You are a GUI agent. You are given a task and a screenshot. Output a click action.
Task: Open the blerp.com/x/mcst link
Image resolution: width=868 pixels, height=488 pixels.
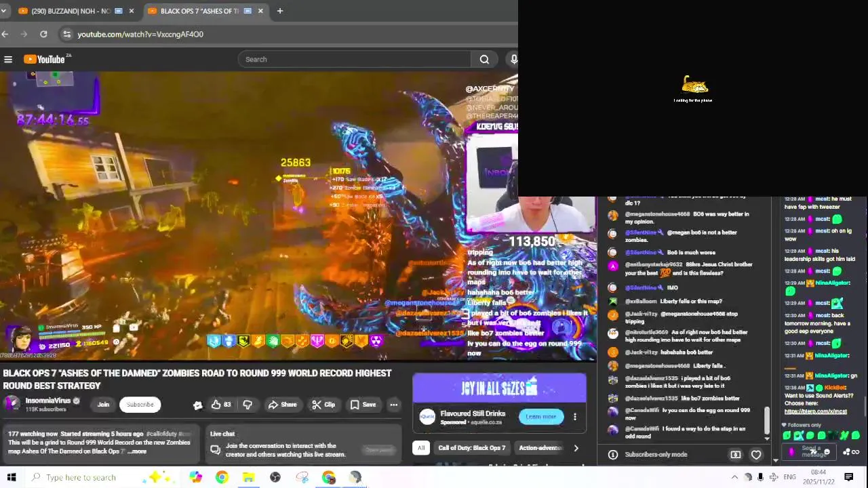click(815, 411)
